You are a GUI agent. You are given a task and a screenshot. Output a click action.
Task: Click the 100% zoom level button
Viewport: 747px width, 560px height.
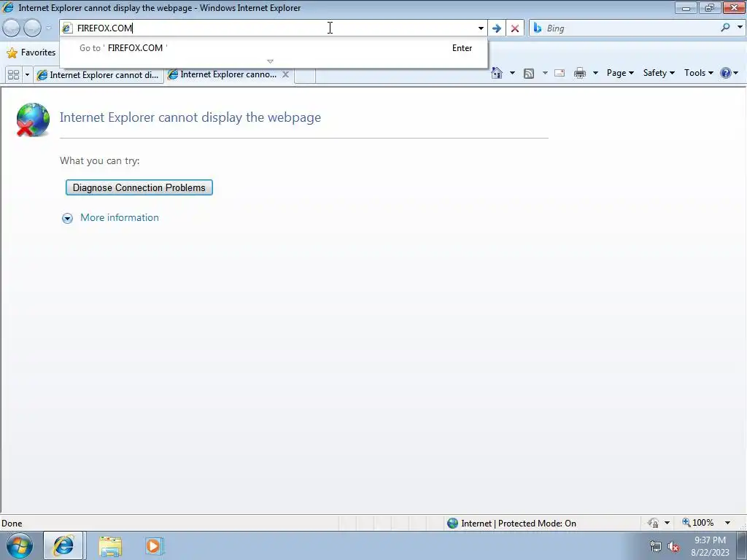[698, 523]
